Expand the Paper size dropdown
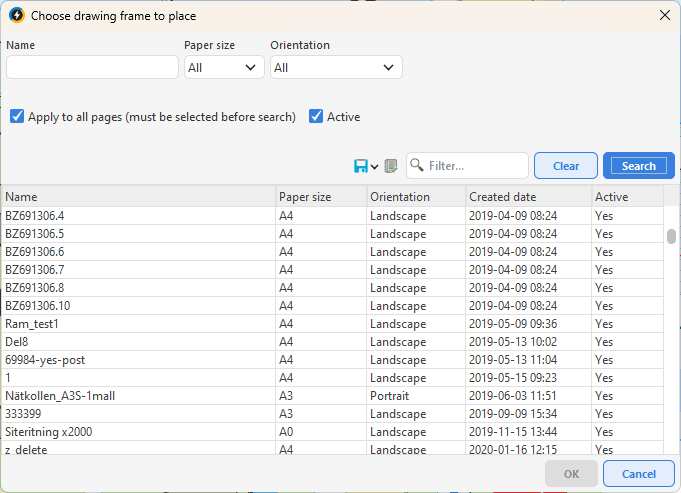 point(224,67)
